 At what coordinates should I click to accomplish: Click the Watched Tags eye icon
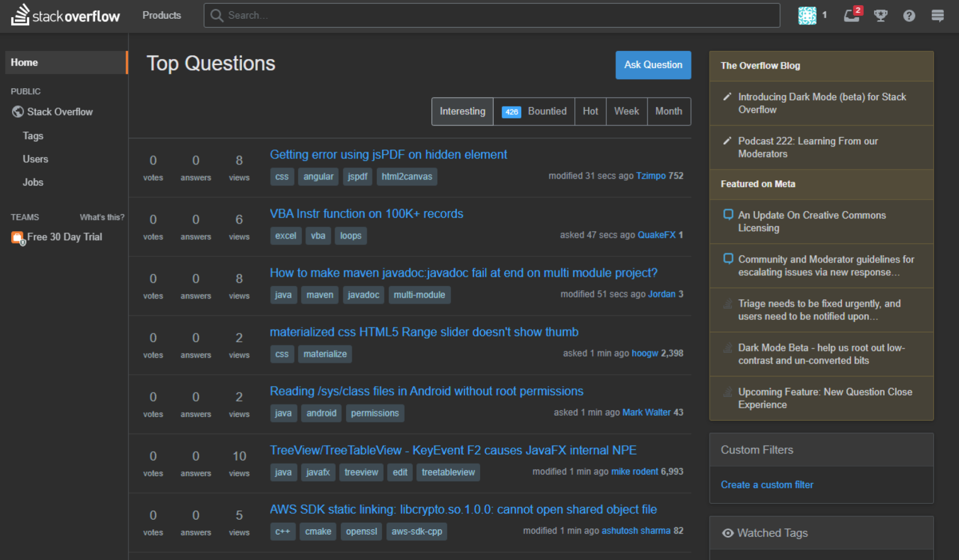coord(727,533)
